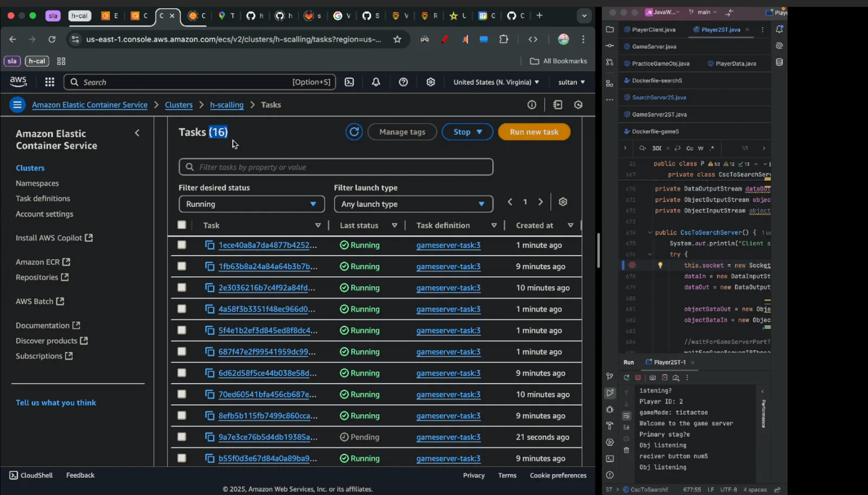Go to next page of tasks
The image size is (868, 495).
(x=540, y=202)
